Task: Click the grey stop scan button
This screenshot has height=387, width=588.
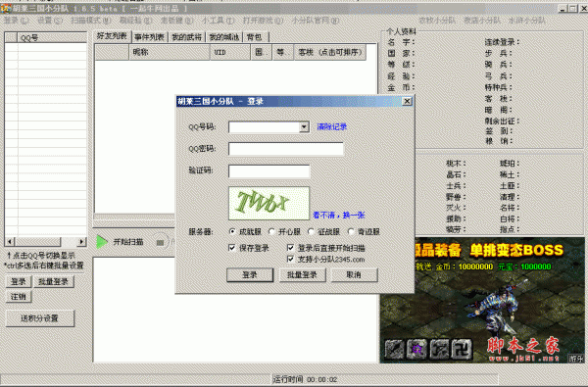Action: pos(160,242)
